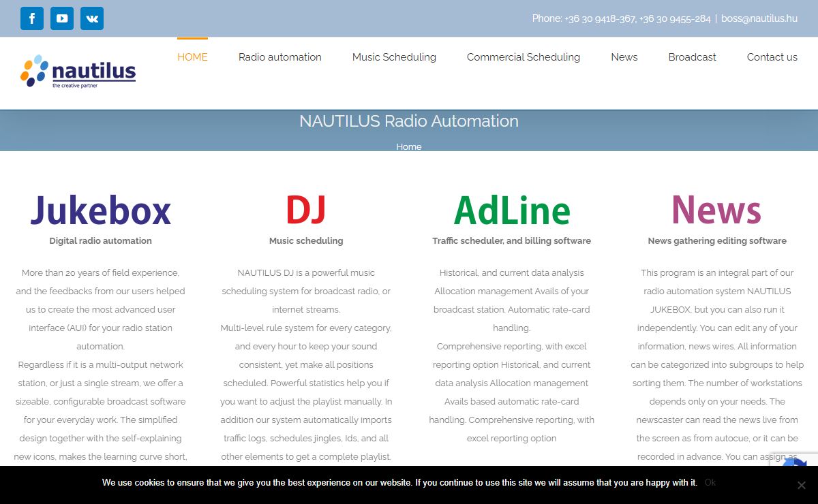Image resolution: width=818 pixels, height=504 pixels.
Task: Click 'More than 20 years of field experience' text
Action: [101, 272]
